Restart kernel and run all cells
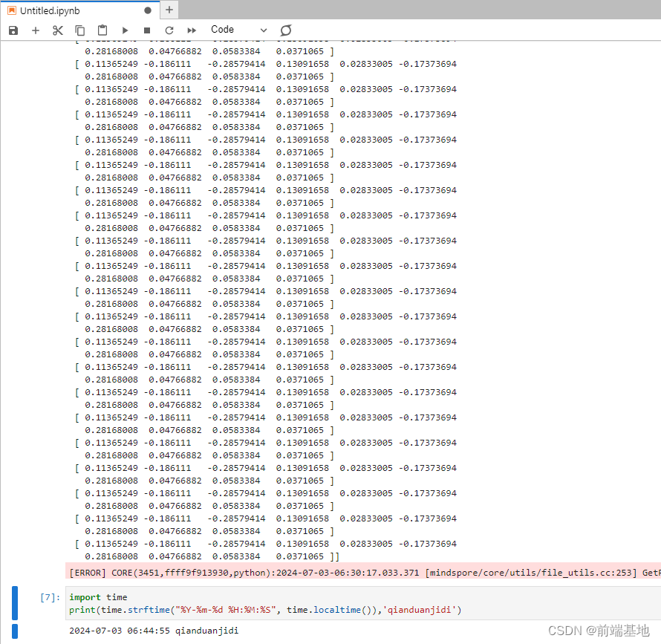The image size is (661, 644). pos(192,30)
